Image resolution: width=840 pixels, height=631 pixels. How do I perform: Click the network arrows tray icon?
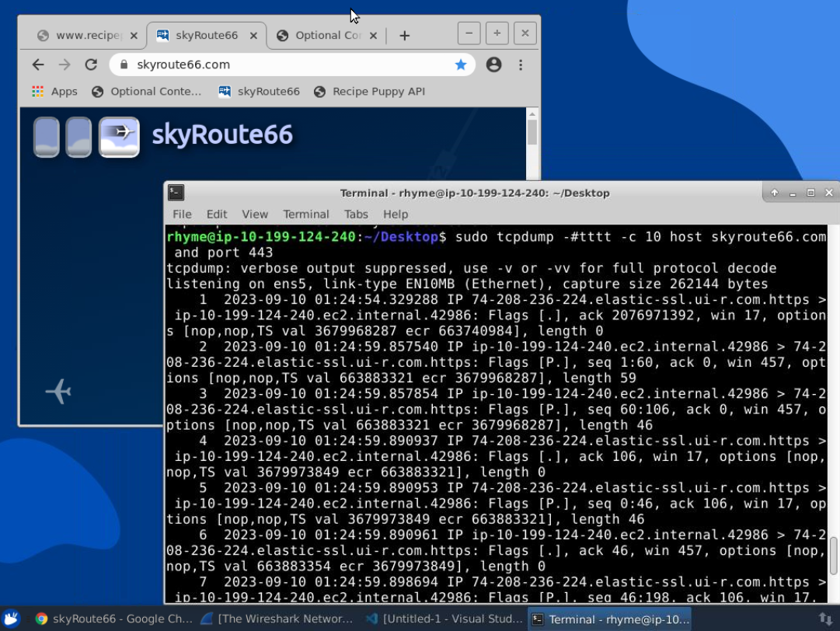825,619
